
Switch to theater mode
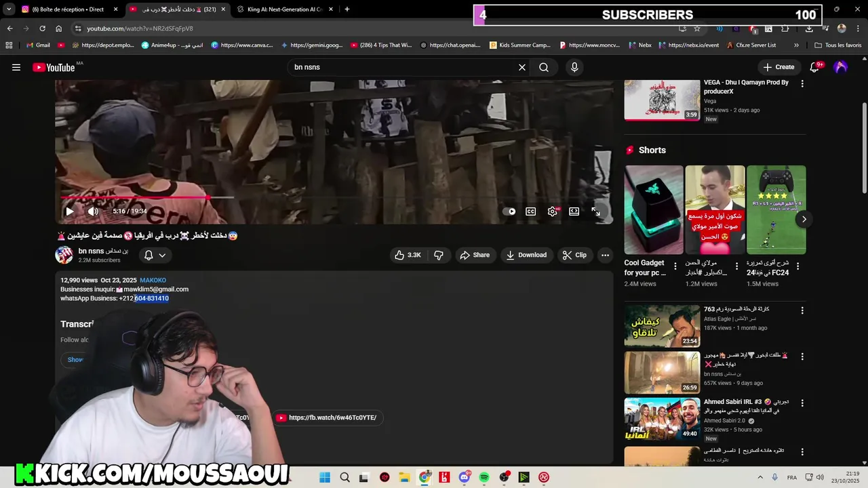(574, 211)
